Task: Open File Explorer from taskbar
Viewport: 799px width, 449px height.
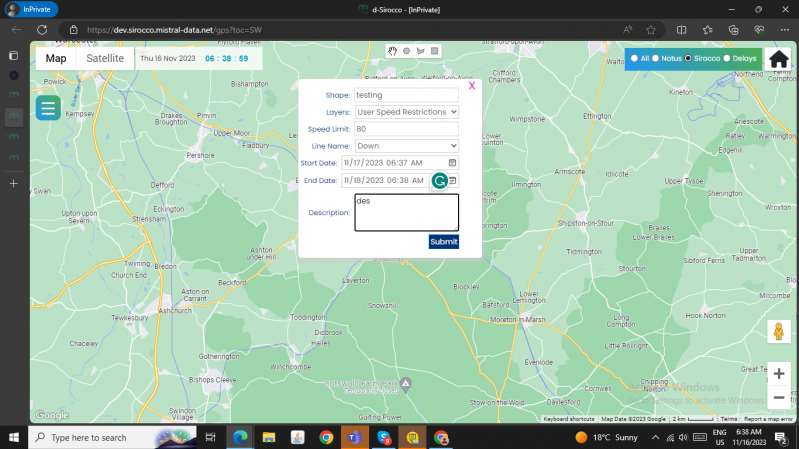Action: [269, 437]
